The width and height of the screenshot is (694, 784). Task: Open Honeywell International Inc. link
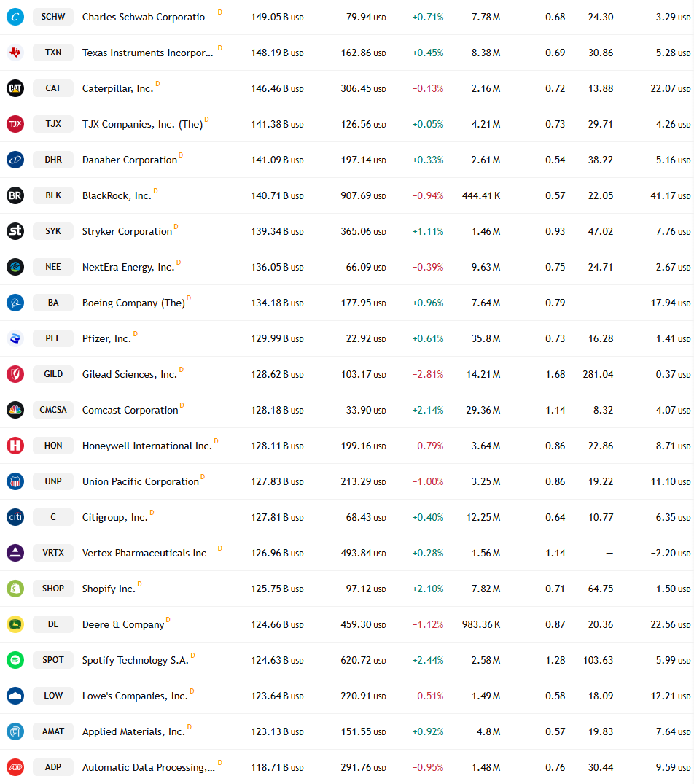click(x=147, y=446)
